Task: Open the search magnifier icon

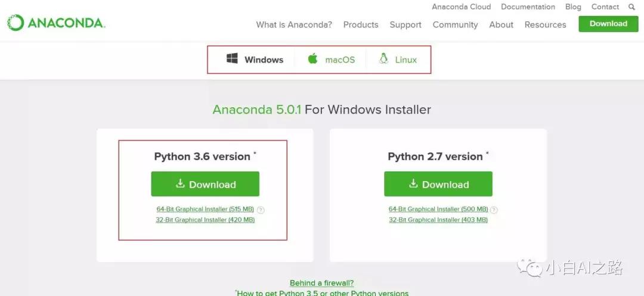Action: pyautogui.click(x=631, y=7)
